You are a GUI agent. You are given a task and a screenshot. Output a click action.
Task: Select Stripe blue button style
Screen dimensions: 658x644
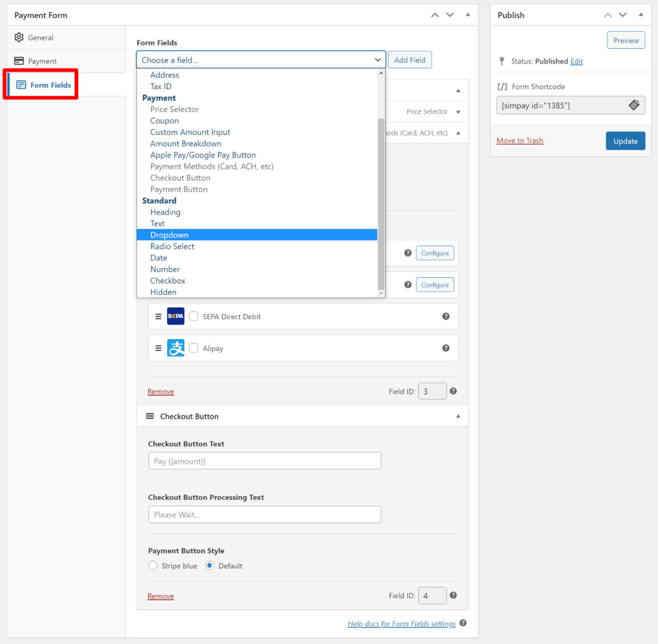(x=153, y=566)
